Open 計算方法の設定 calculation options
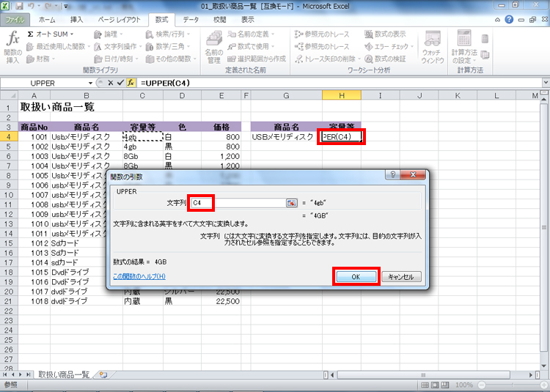Screen dimensions: 550x392 [464, 48]
